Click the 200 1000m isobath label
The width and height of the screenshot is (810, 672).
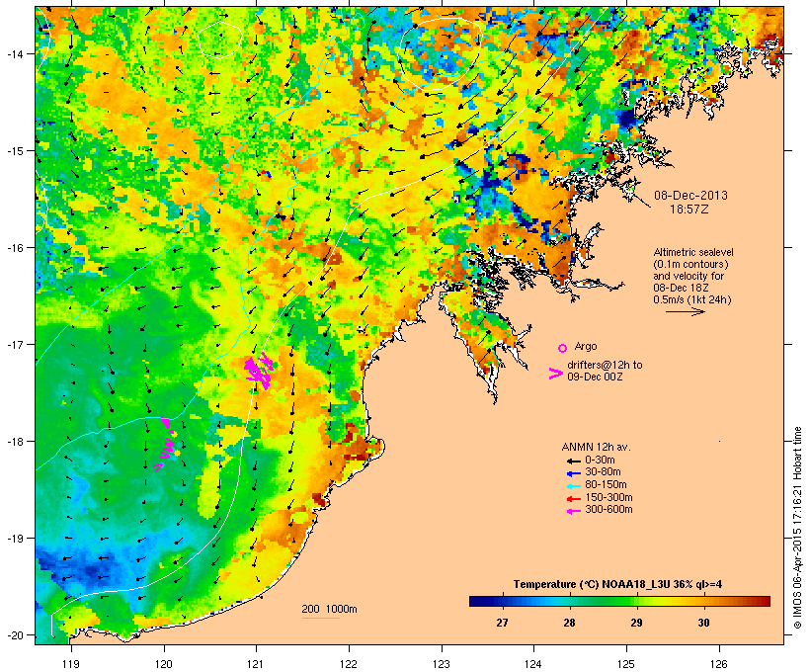coord(329,609)
